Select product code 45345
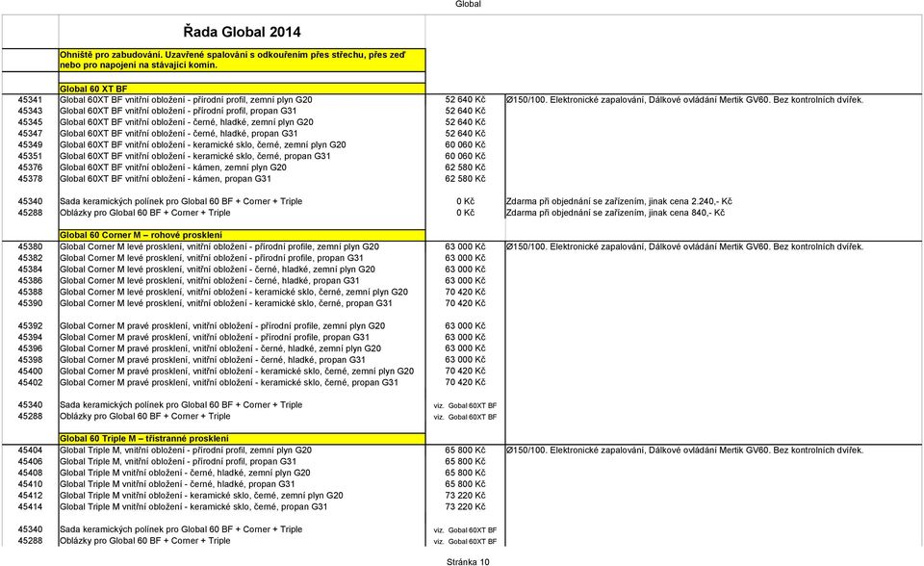This screenshot has width=924, height=566. click(x=30, y=122)
